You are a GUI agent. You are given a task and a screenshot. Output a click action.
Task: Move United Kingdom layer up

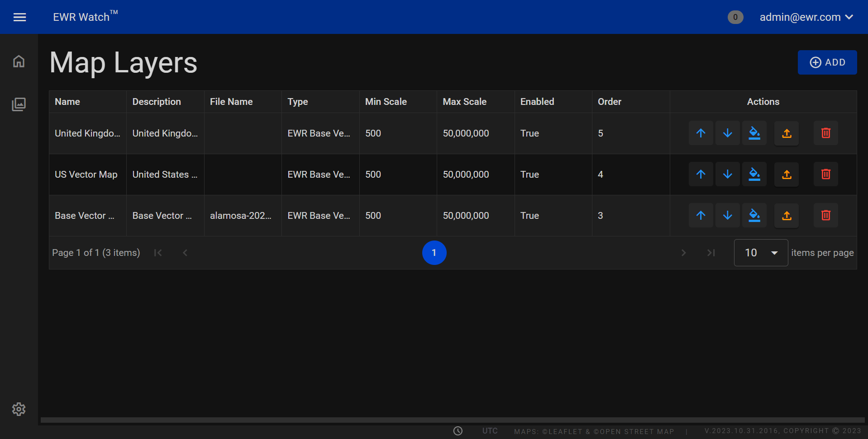point(701,133)
